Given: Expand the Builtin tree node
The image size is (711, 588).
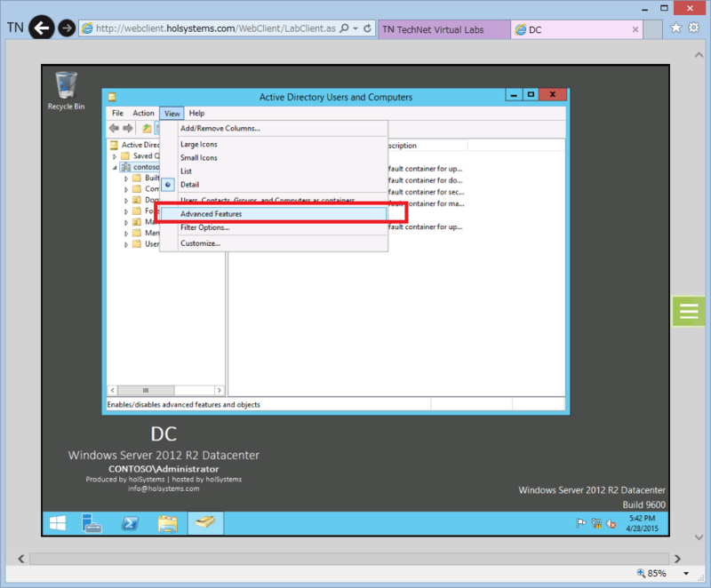Looking at the screenshot, I should [126, 179].
